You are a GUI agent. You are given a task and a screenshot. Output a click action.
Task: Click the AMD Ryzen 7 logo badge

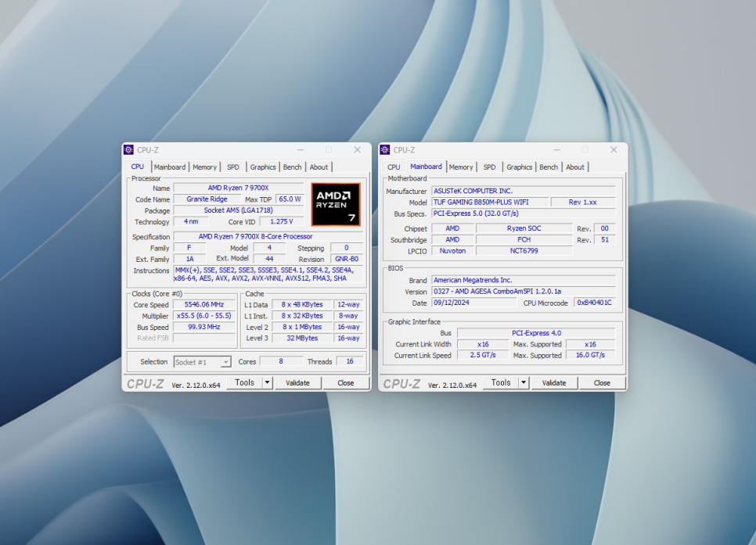(336, 204)
